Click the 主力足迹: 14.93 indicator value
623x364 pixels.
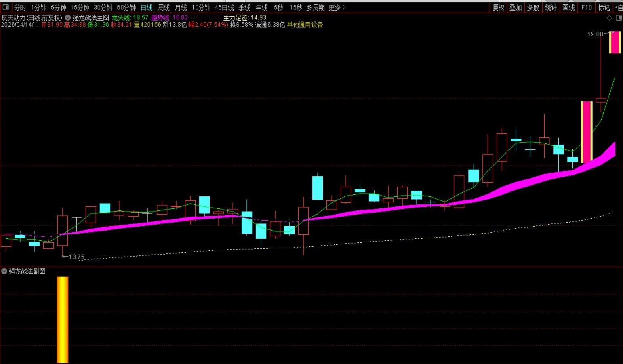(245, 18)
